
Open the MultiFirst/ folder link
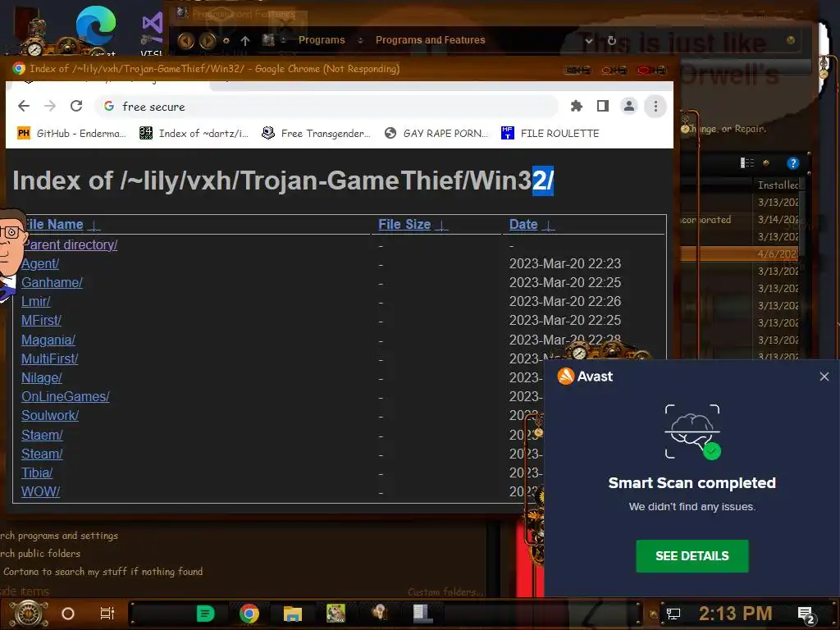click(x=50, y=359)
